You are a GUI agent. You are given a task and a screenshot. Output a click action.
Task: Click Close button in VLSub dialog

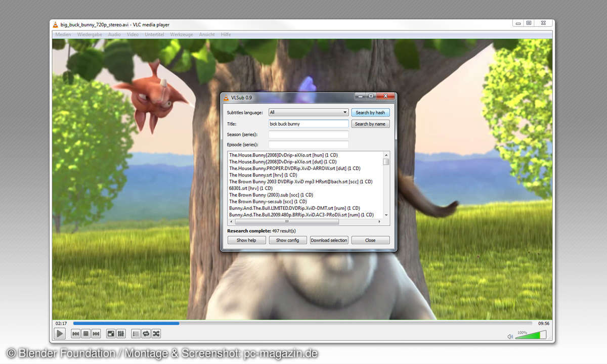(370, 240)
